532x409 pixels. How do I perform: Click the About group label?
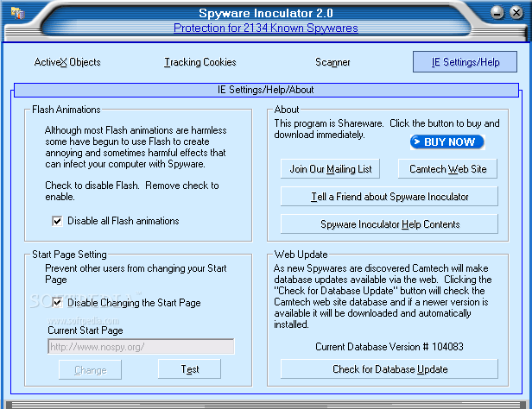tap(287, 110)
